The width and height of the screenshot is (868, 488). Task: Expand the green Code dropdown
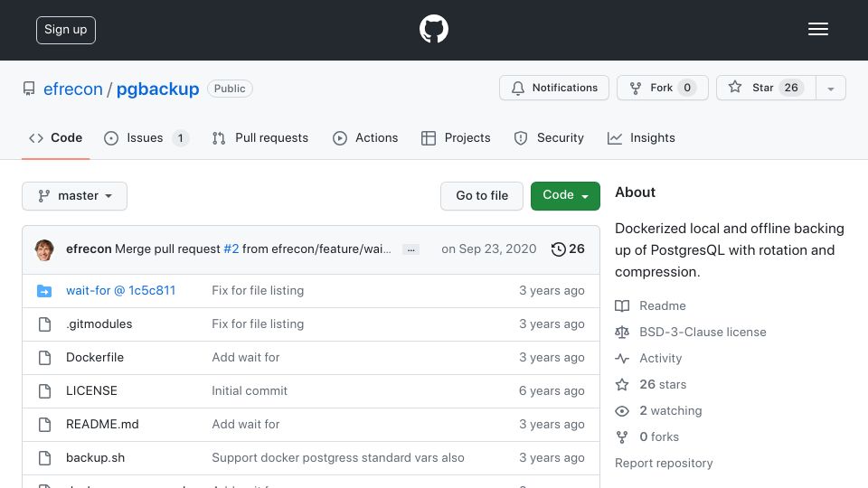[565, 195]
